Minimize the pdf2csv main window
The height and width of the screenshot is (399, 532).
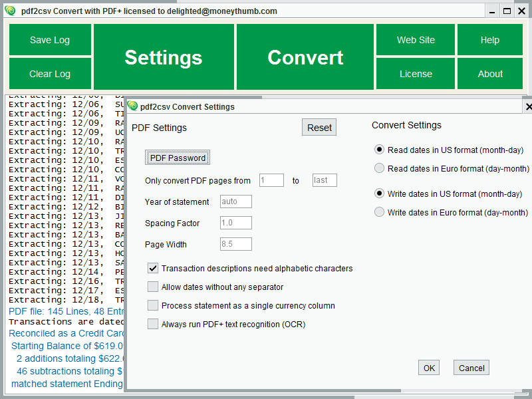point(492,11)
